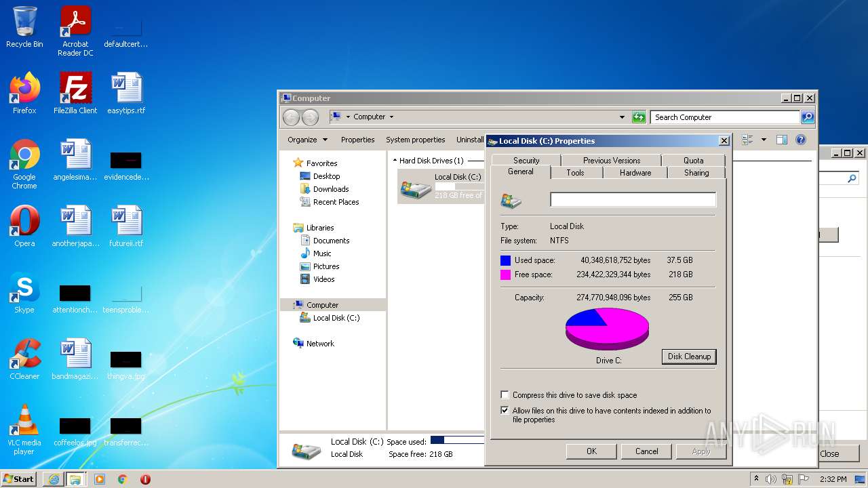This screenshot has width=868, height=488.
Task: Open Firefox desktop shortcut
Action: tap(24, 94)
